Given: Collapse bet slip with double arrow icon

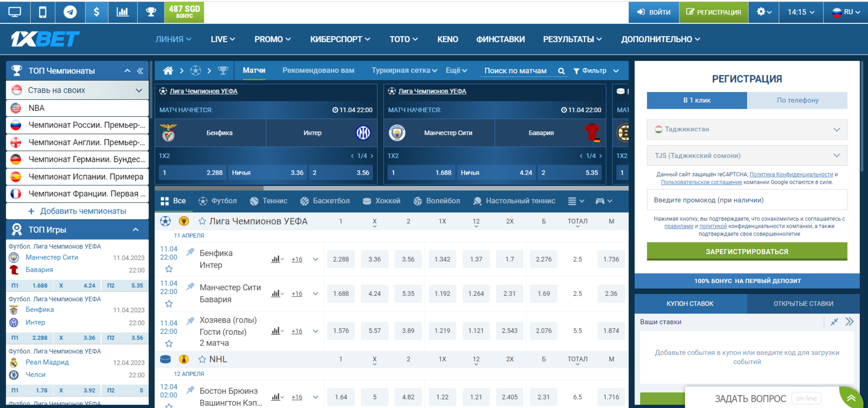Looking at the screenshot, I should [x=850, y=322].
